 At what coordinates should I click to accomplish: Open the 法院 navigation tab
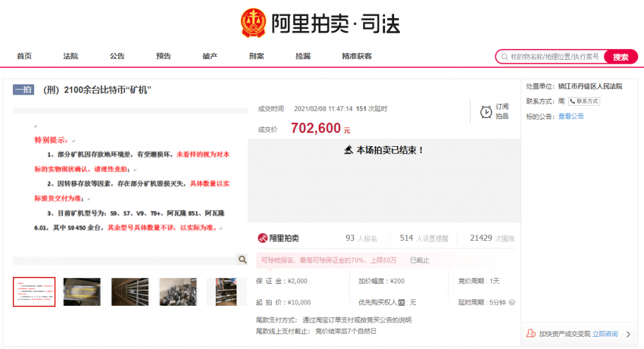pyautogui.click(x=71, y=56)
